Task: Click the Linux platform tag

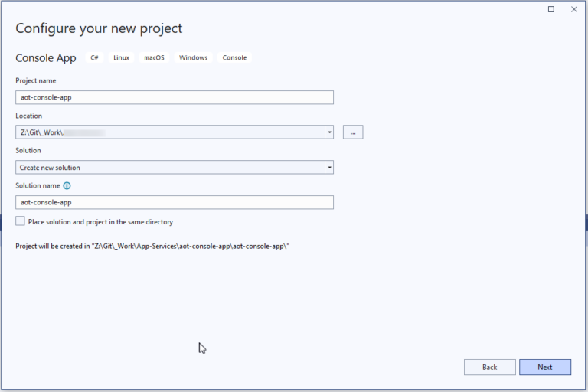Action: [121, 58]
